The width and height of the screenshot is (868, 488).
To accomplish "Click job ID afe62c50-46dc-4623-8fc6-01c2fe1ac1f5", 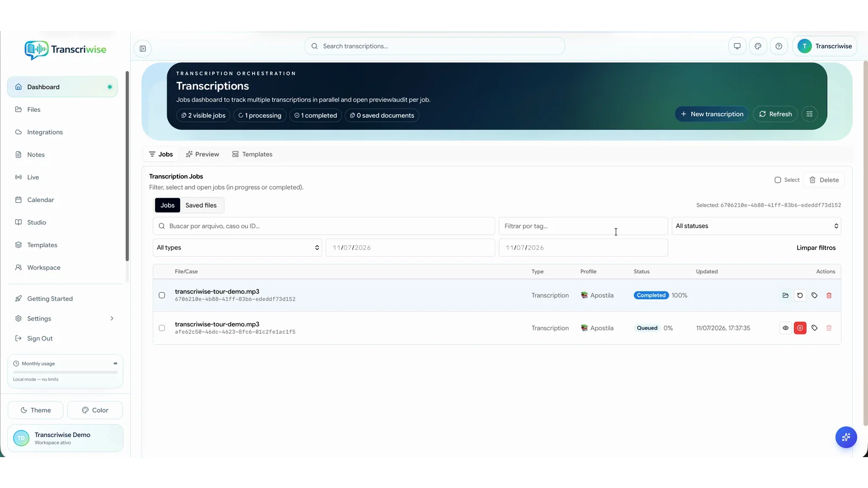I will (x=235, y=332).
